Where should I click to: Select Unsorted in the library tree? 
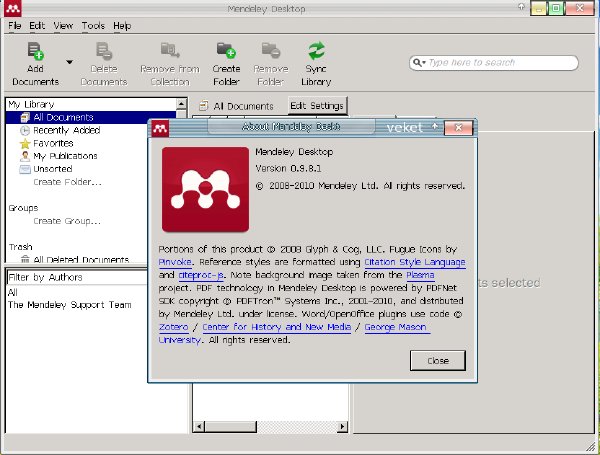(x=52, y=169)
